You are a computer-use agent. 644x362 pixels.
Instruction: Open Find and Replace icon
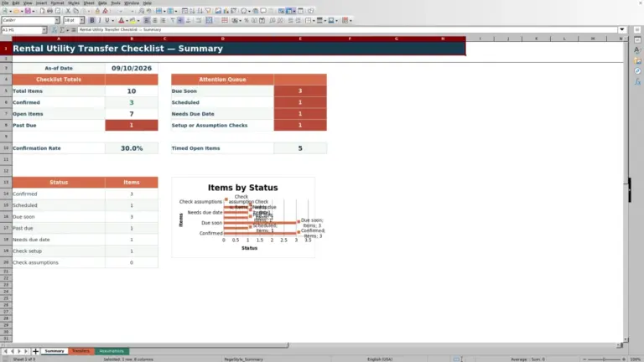(x=141, y=11)
